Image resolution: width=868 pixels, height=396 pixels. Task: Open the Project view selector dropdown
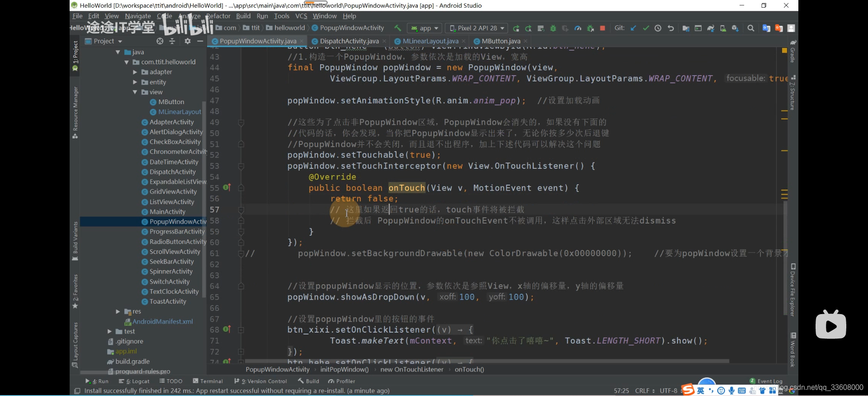[x=104, y=41]
